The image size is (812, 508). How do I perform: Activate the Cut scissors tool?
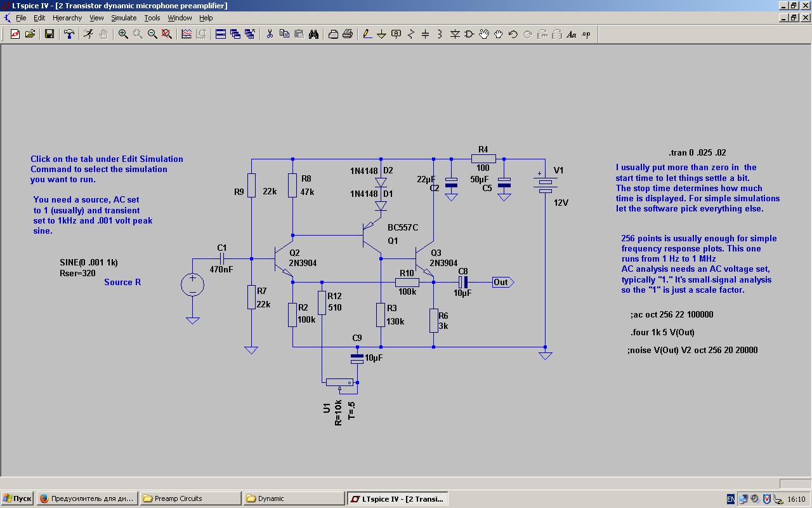(270, 34)
